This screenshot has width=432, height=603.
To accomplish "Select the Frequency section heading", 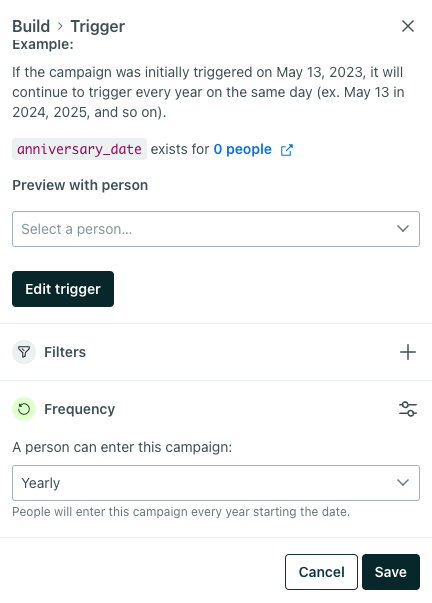I will coord(80,409).
